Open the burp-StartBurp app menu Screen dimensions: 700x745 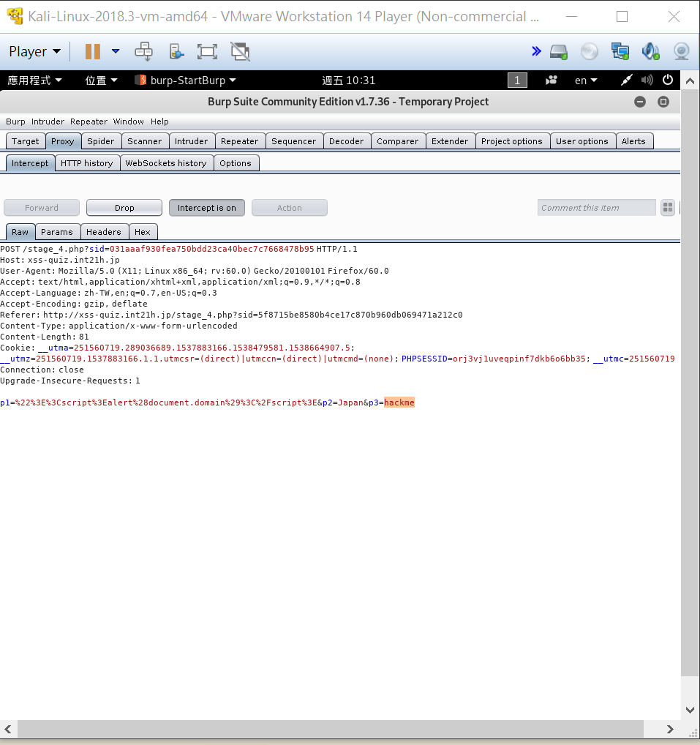185,81
